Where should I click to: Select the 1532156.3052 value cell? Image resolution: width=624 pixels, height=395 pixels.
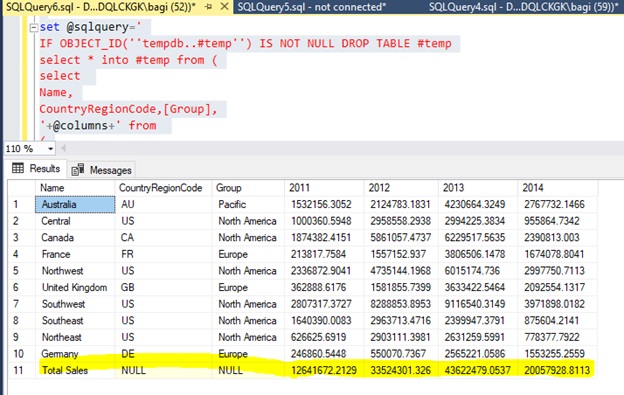coord(324,204)
